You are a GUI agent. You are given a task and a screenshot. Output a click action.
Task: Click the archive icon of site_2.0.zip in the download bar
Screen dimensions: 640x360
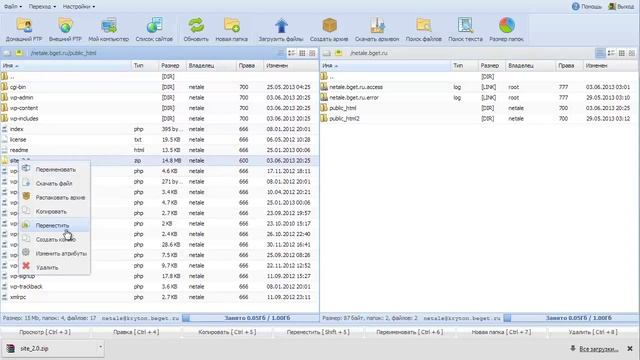click(x=11, y=348)
